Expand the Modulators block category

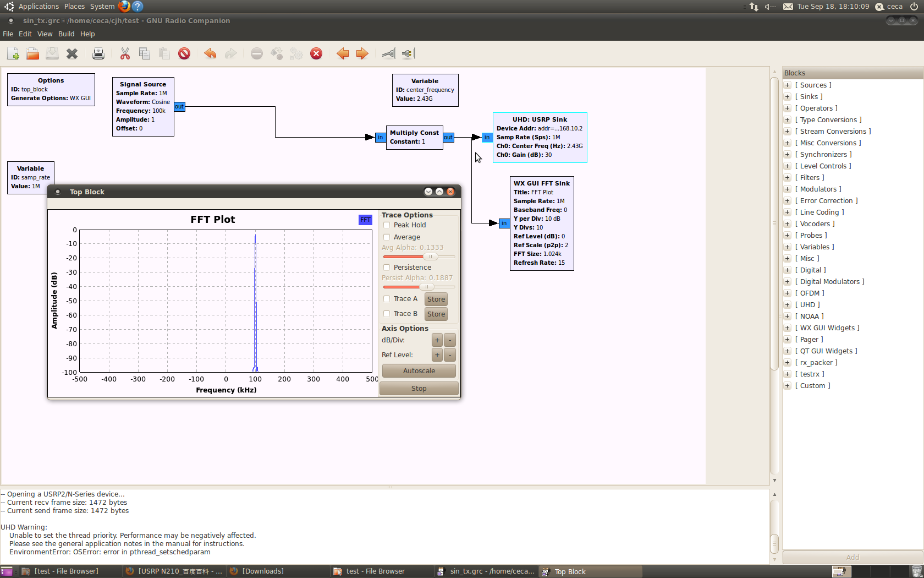point(788,189)
